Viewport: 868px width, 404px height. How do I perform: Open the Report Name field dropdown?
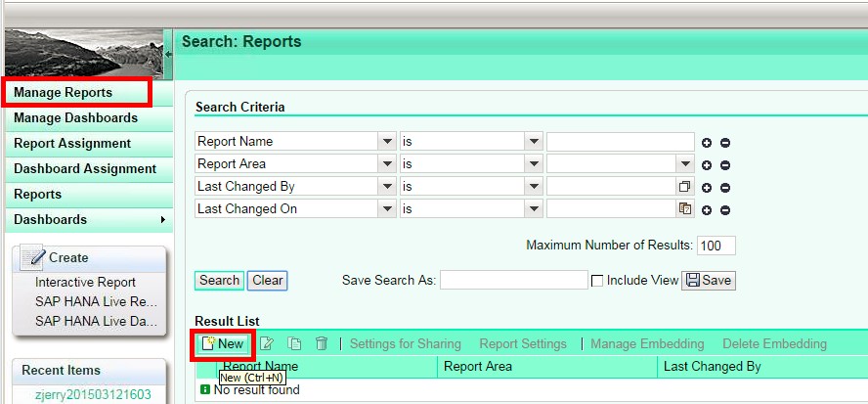(x=387, y=142)
